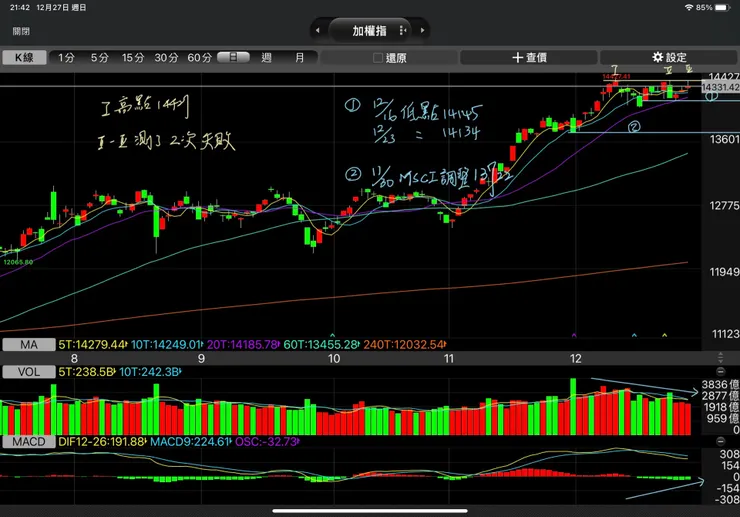
Task: Tap the yellow caret marker on chart bottom
Action: coord(664,335)
